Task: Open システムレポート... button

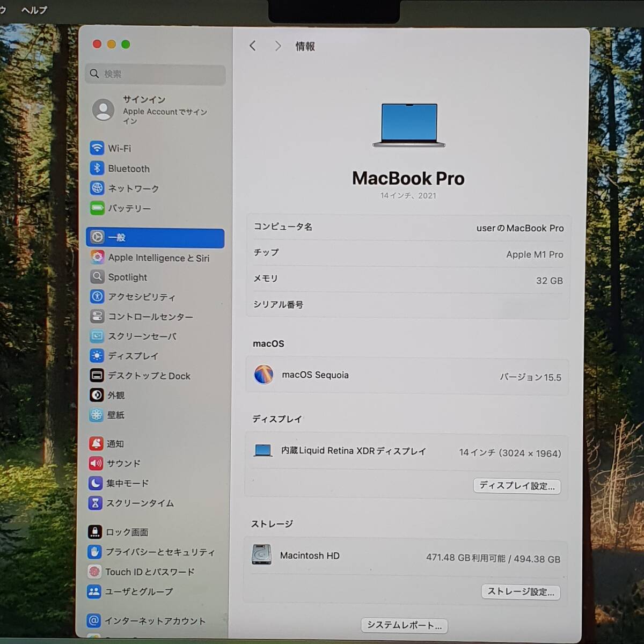Action: click(404, 625)
